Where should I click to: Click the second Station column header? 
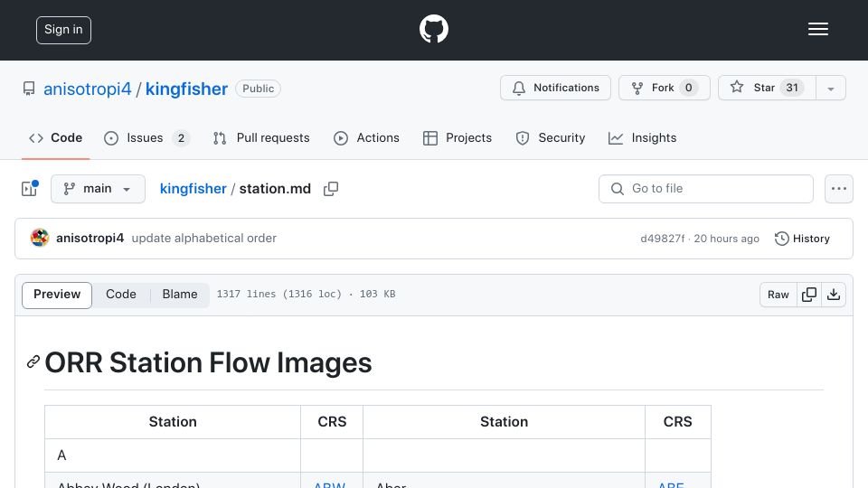[504, 422]
